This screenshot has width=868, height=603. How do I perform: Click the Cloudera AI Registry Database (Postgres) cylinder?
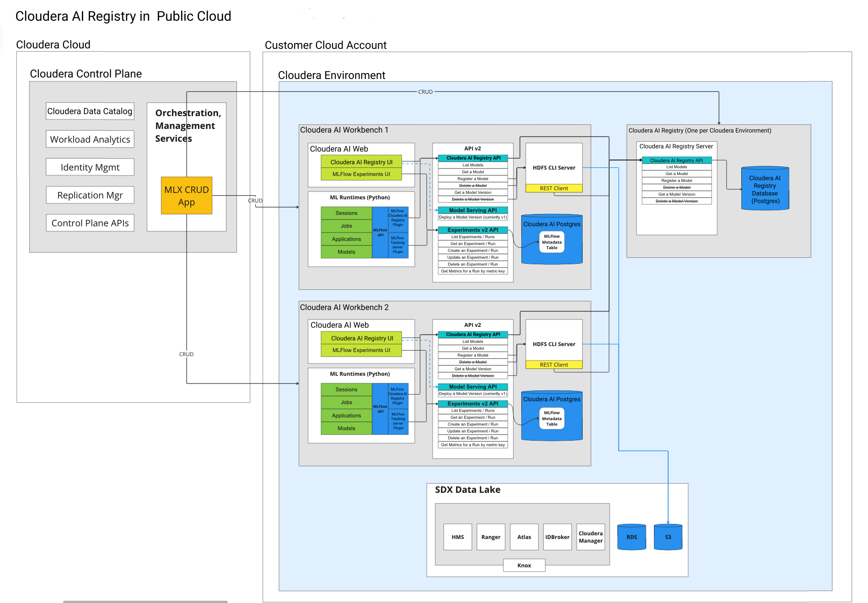coord(765,189)
